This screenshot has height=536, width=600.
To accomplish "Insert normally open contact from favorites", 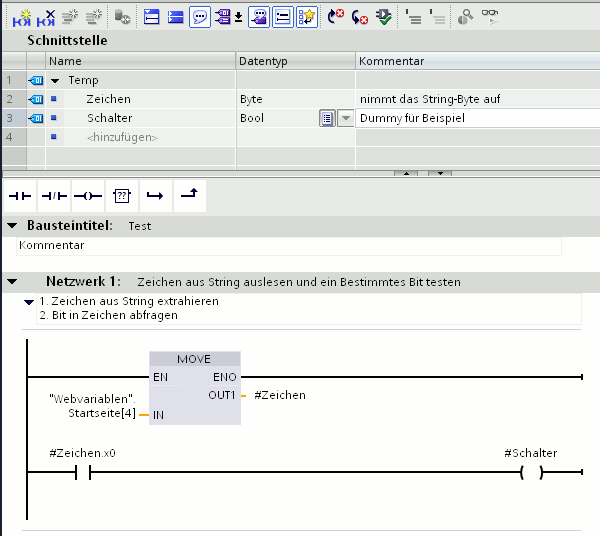I will 20,196.
